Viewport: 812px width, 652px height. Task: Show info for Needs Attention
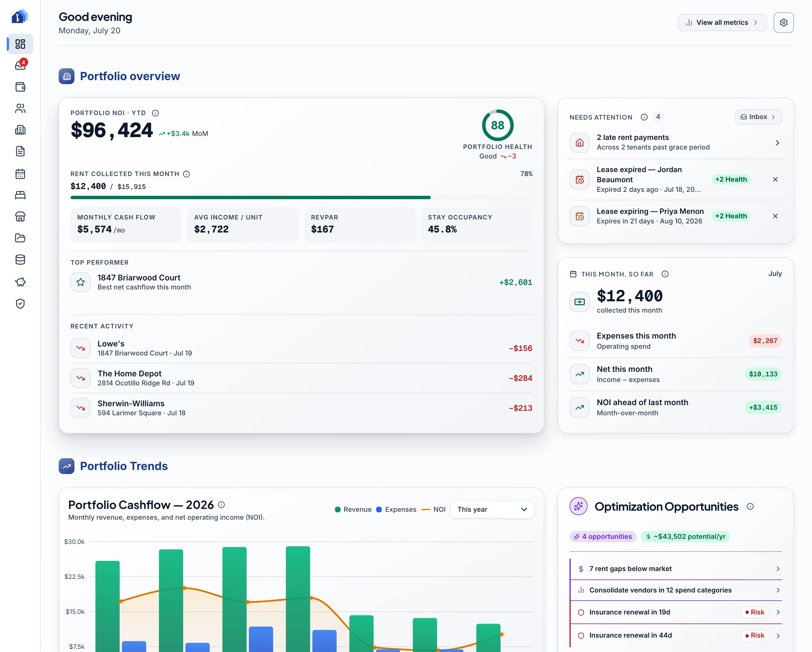[x=644, y=117]
